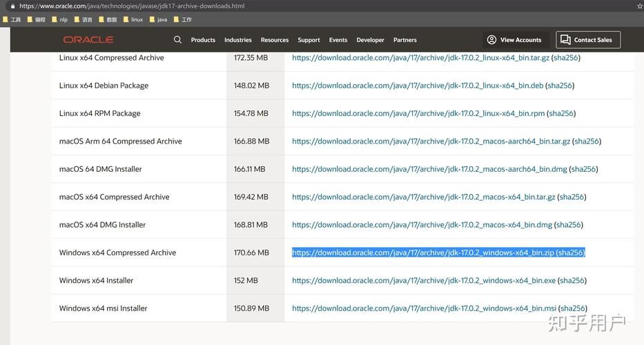Open the 工作 bookmark folder
Image resolution: width=644 pixels, height=345 pixels.
click(x=183, y=19)
